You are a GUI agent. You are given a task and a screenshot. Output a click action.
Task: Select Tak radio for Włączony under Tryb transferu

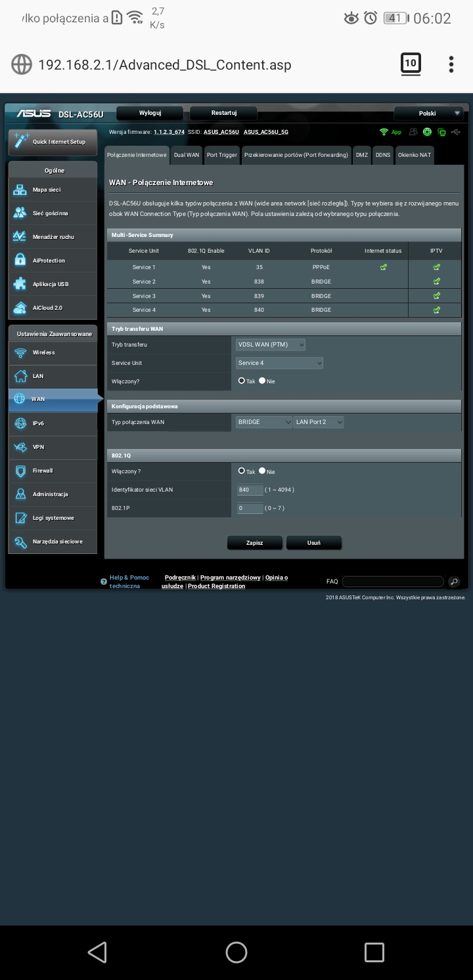(242, 381)
